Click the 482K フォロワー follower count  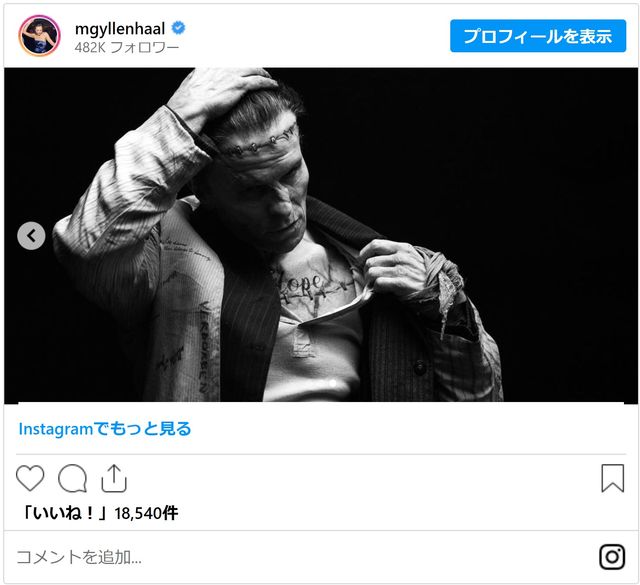pyautogui.click(x=127, y=48)
